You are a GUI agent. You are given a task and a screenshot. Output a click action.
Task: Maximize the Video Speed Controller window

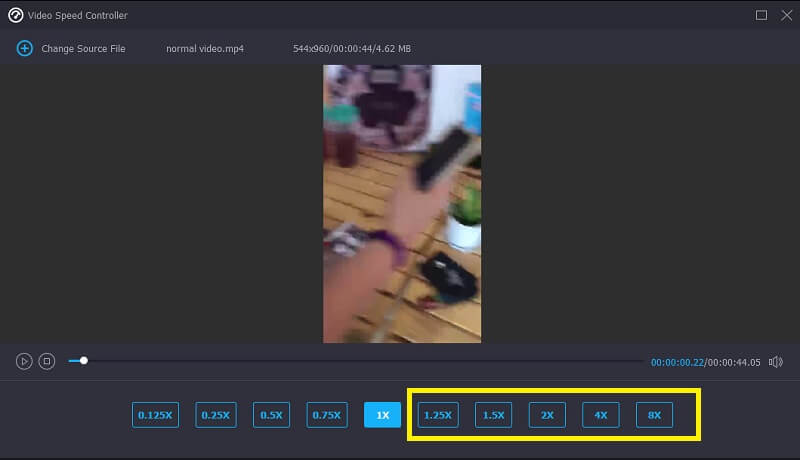click(x=761, y=15)
